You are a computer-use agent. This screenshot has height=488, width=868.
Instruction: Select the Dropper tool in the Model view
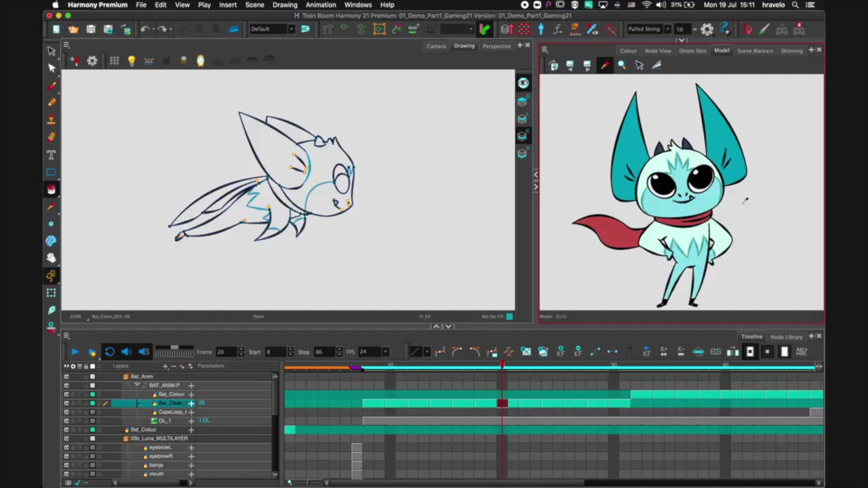click(606, 64)
